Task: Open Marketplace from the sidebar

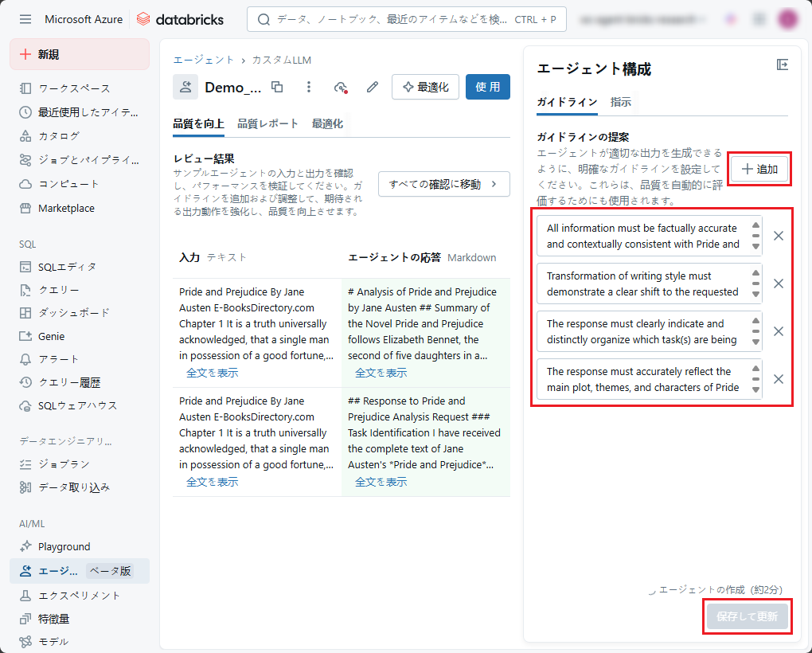Action: (x=66, y=208)
